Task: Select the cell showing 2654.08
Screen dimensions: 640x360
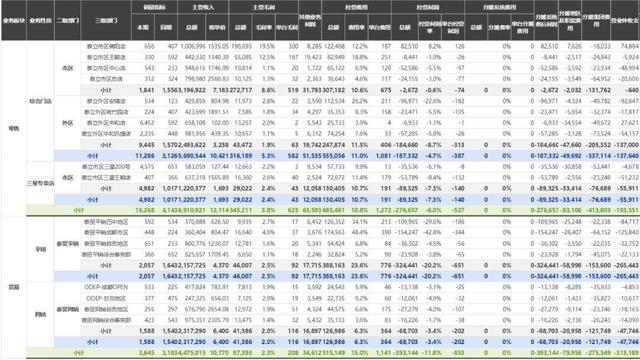Action: (x=218, y=309)
